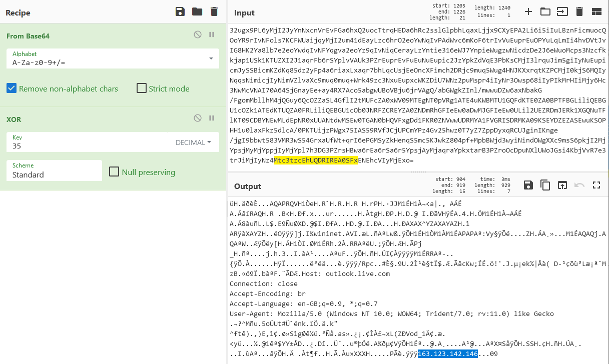Save the current recipe
Screen dimensions: 609x364
[x=180, y=11]
